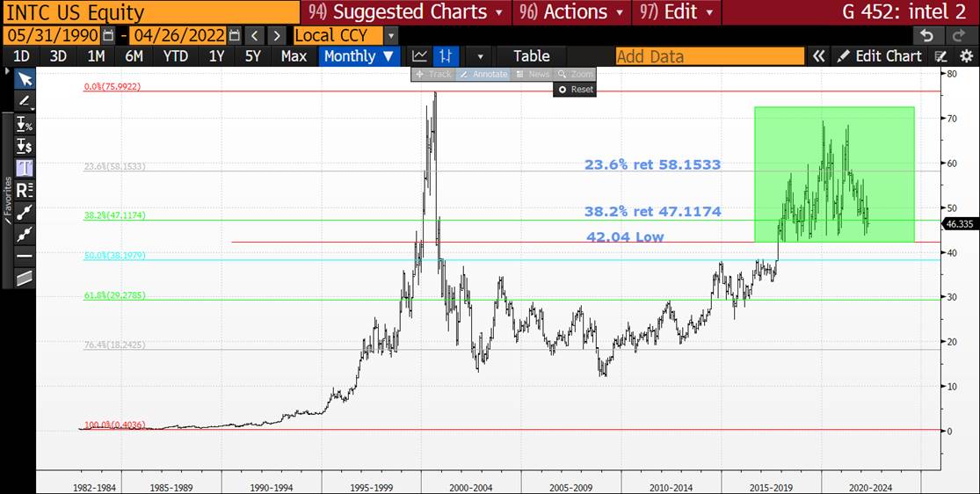Screen dimensions: 980x494
Task: Click the '38.2% ret 47.1174' annotation text
Action: tap(652, 212)
